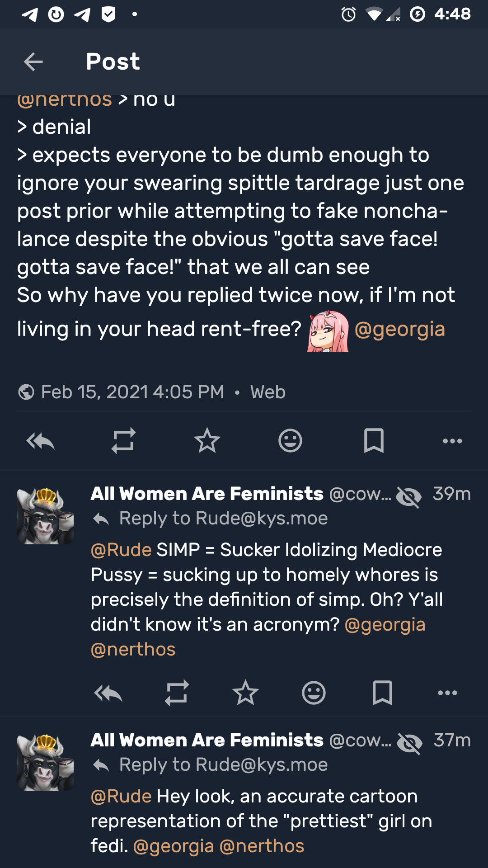The width and height of the screenshot is (488, 868).
Task: React with emoji to 39m reply
Action: (314, 693)
